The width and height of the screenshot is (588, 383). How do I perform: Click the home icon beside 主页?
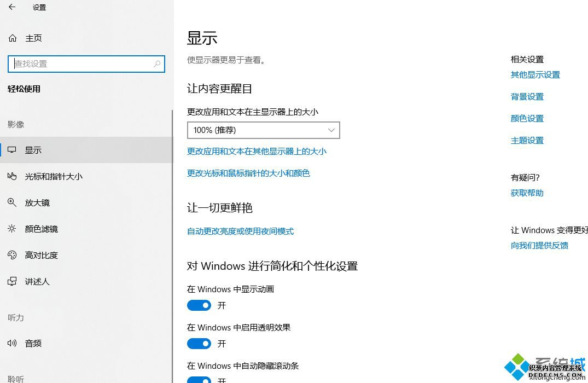(13, 38)
